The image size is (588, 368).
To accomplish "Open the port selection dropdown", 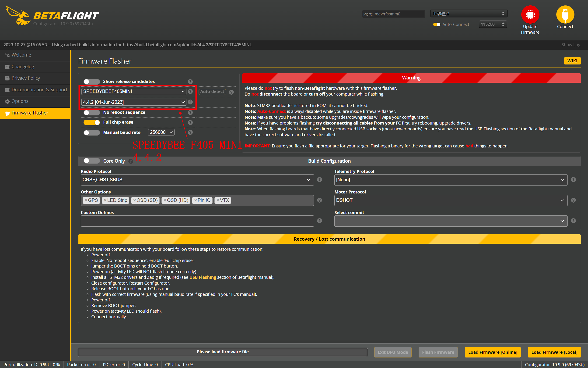I will coord(469,14).
